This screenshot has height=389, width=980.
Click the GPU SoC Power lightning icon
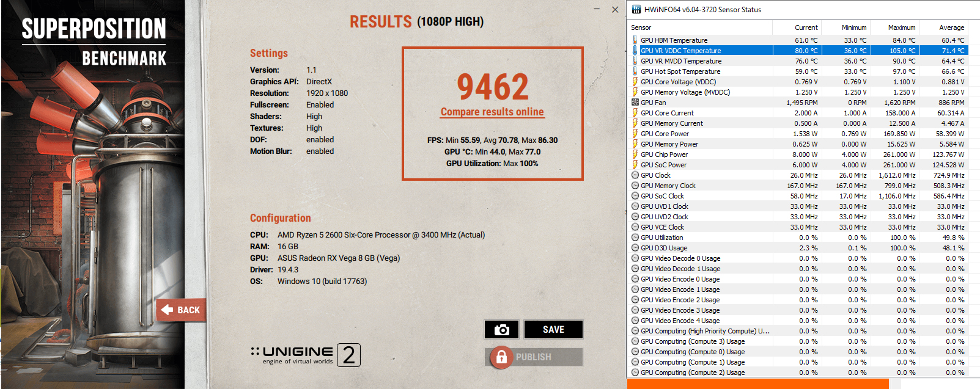(635, 164)
